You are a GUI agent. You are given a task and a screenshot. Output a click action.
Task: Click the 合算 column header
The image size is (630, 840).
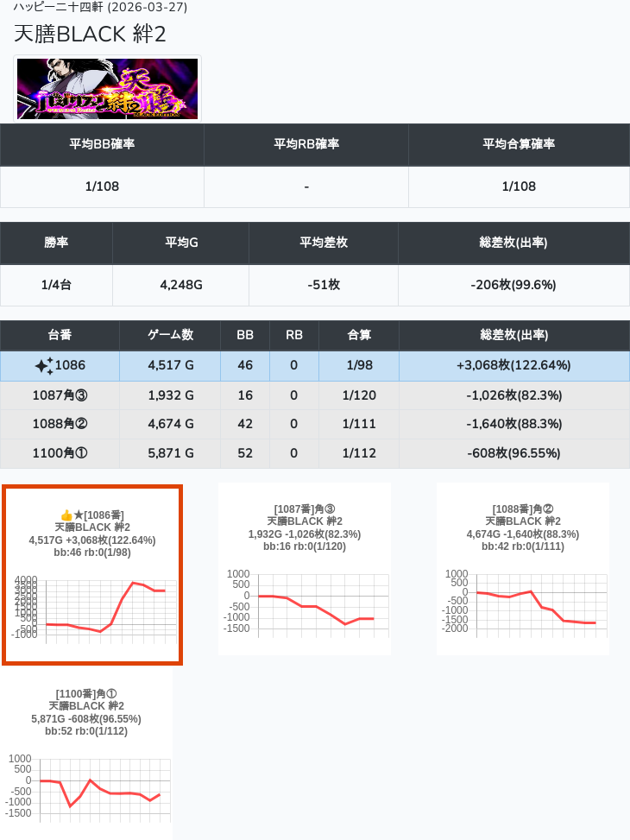click(x=358, y=335)
